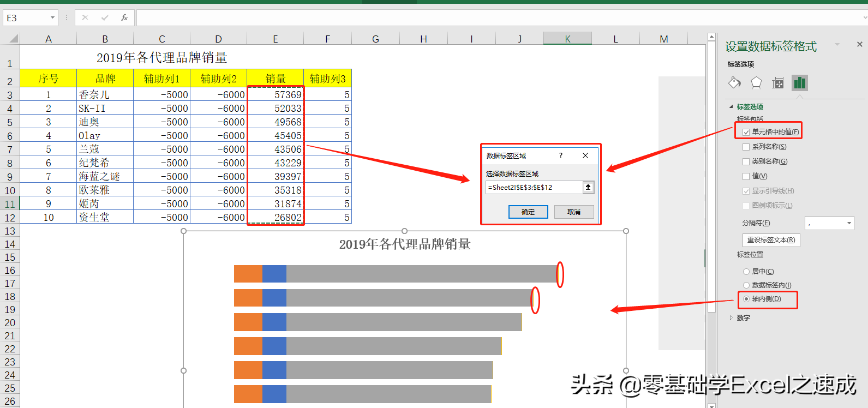The image size is (868, 408).
Task: Click 重设标签文本 button
Action: tap(771, 240)
